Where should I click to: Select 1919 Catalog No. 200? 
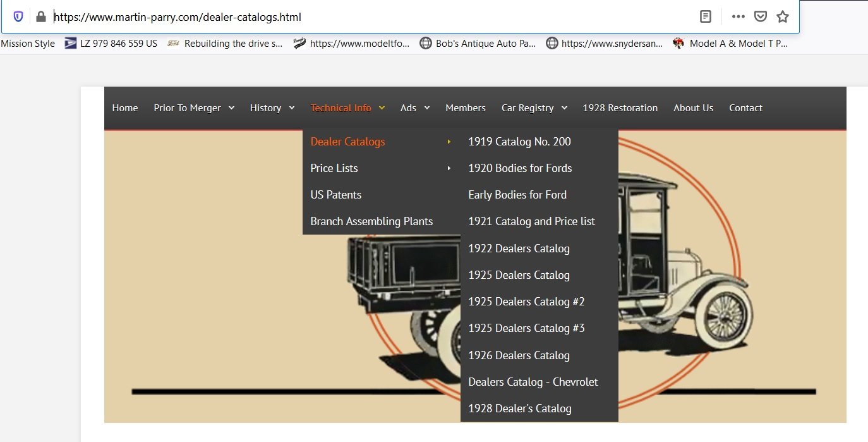click(x=519, y=142)
